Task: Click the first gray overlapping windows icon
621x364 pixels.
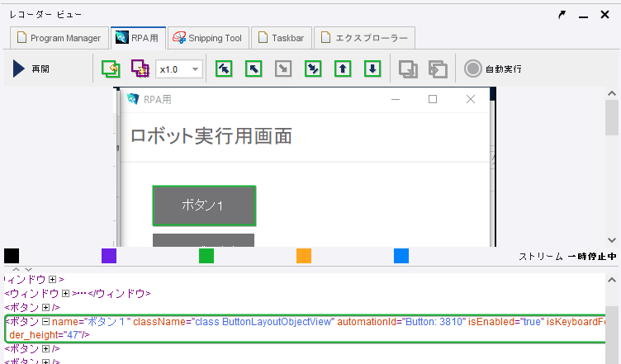Action: coord(408,69)
